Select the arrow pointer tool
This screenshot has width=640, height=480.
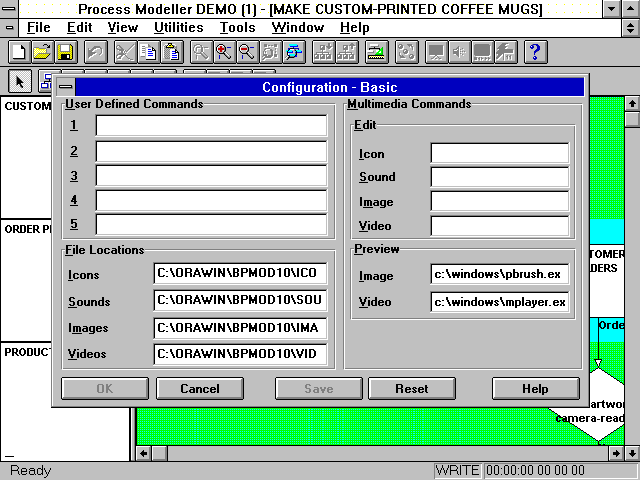pyautogui.click(x=20, y=82)
